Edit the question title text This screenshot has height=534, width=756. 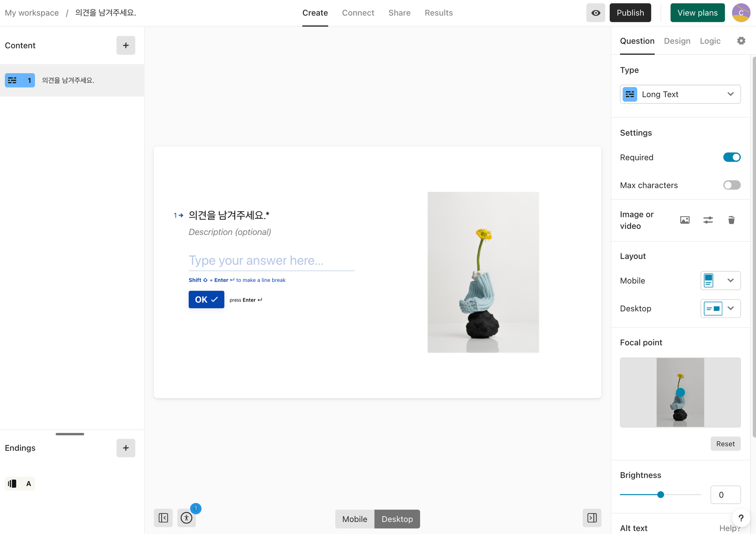click(229, 215)
